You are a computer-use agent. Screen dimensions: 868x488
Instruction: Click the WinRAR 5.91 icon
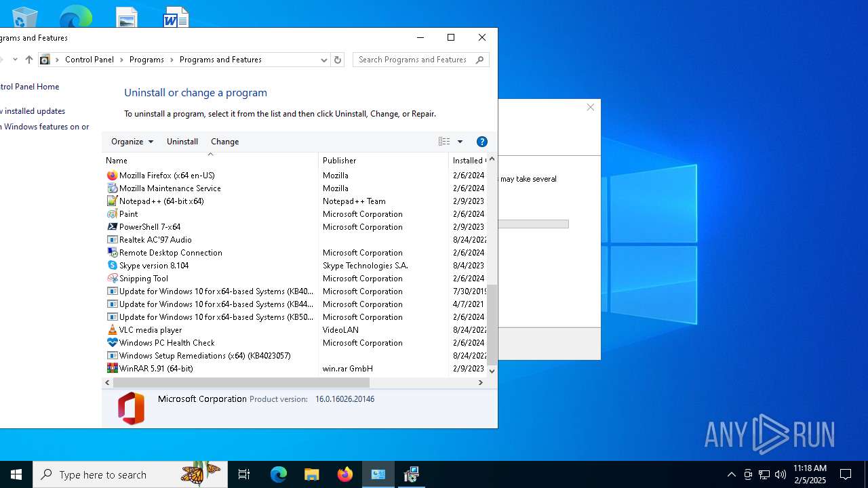tap(113, 368)
